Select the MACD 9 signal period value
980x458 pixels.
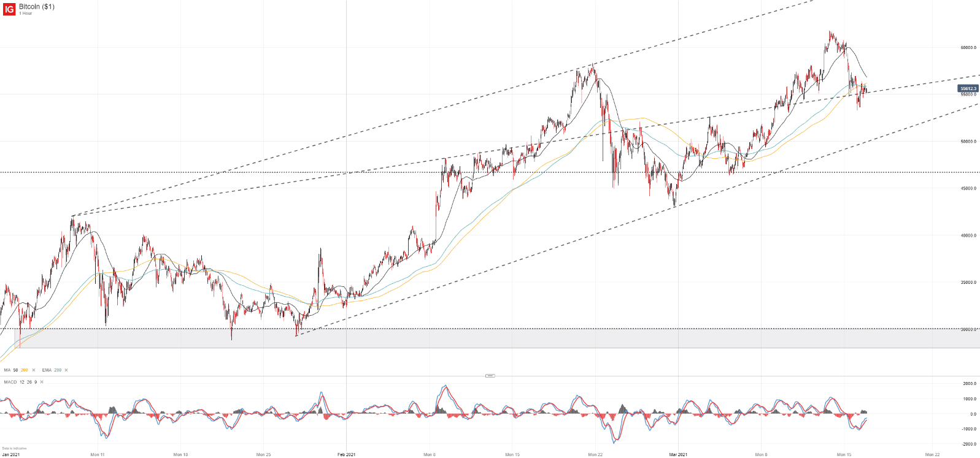pos(36,382)
